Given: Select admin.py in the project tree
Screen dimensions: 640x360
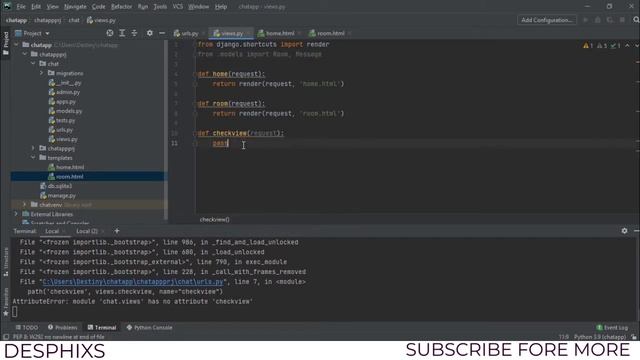Looking at the screenshot, I should click(64, 92).
